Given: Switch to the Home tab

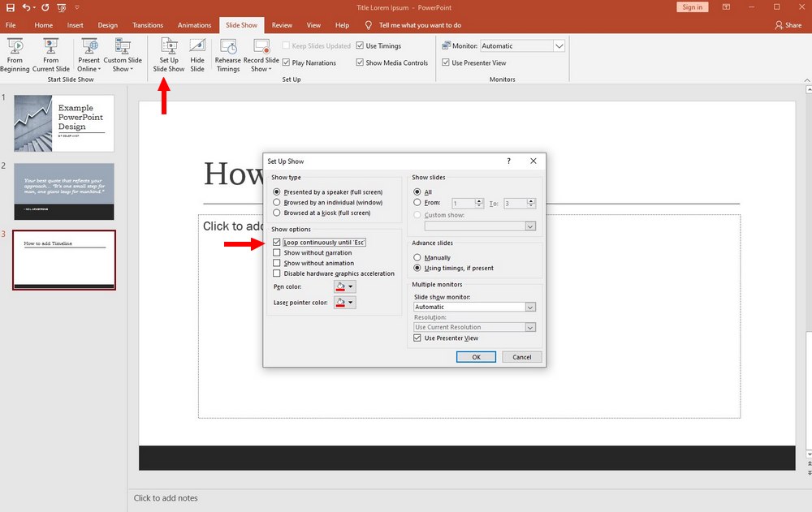Looking at the screenshot, I should click(44, 25).
